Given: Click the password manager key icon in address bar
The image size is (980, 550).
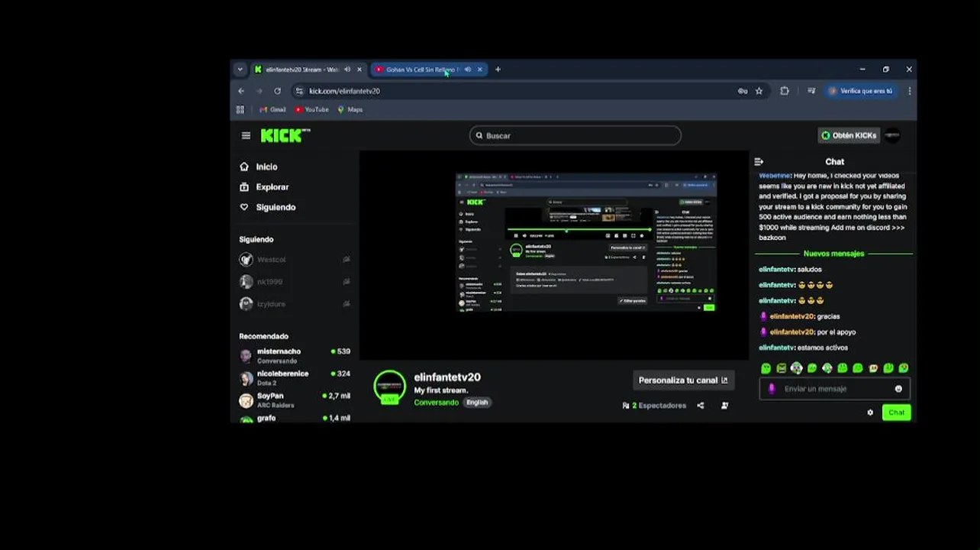Looking at the screenshot, I should 742,91.
